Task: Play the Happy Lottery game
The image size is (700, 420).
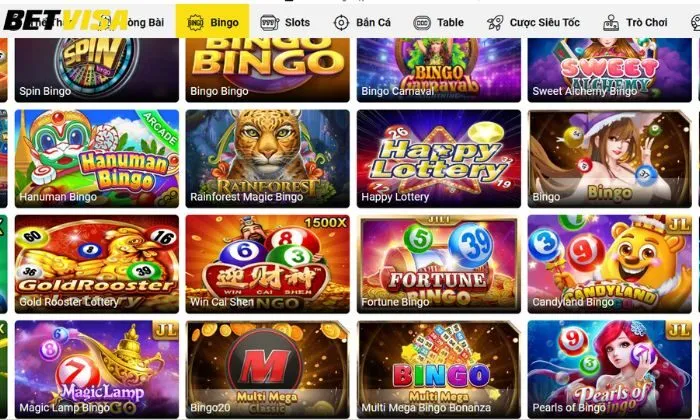Action: [439, 159]
